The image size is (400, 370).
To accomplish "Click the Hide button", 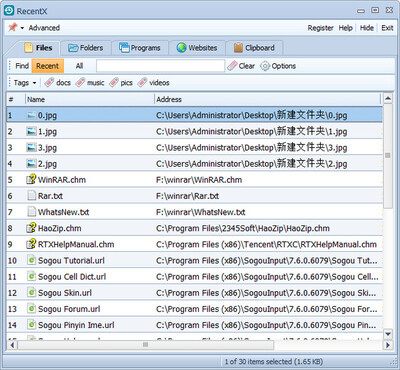I will [367, 28].
